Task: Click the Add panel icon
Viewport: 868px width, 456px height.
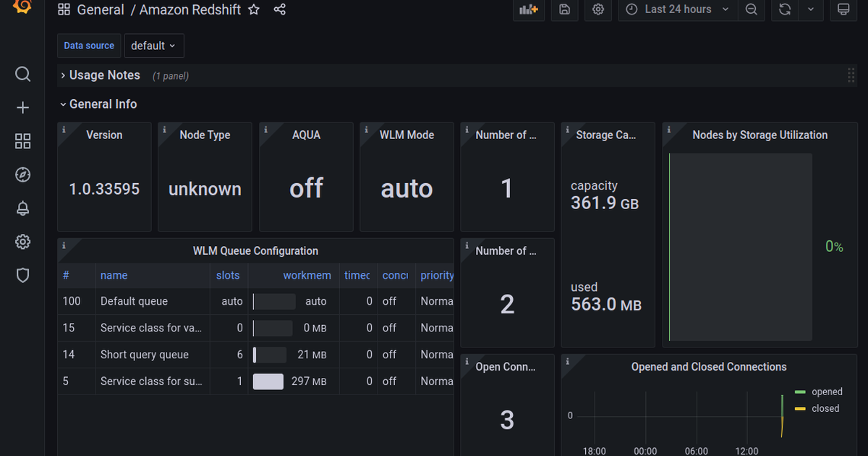Action: point(527,9)
